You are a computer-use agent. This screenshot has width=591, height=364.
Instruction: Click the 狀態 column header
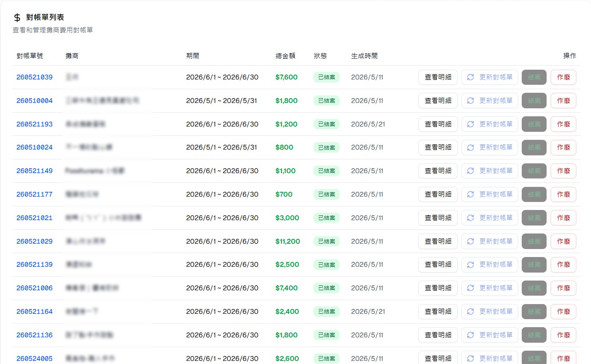(320, 56)
